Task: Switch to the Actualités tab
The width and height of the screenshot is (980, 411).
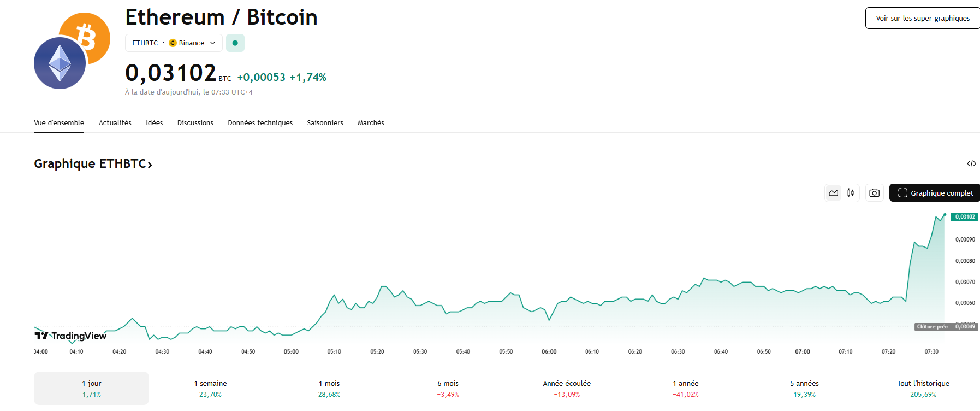Action: coord(115,122)
